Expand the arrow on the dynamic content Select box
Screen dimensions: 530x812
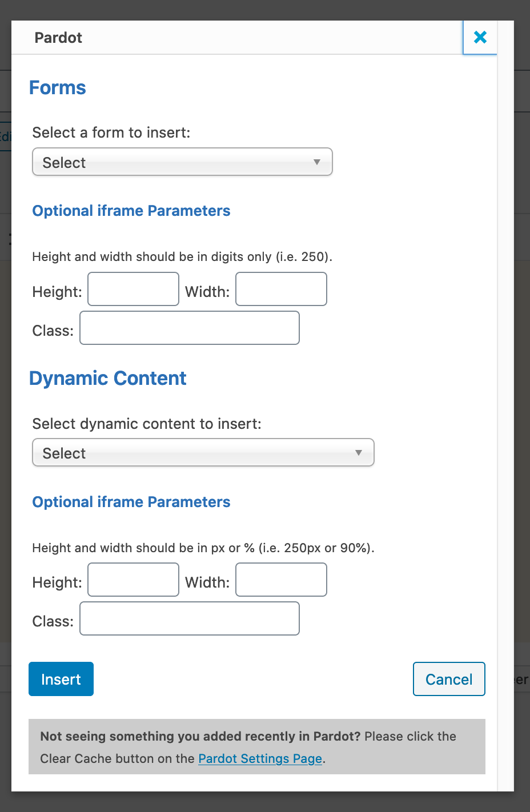[x=359, y=452]
